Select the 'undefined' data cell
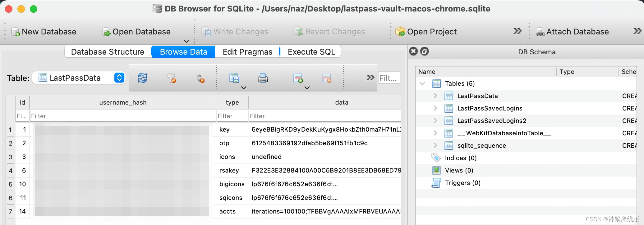 coord(324,157)
